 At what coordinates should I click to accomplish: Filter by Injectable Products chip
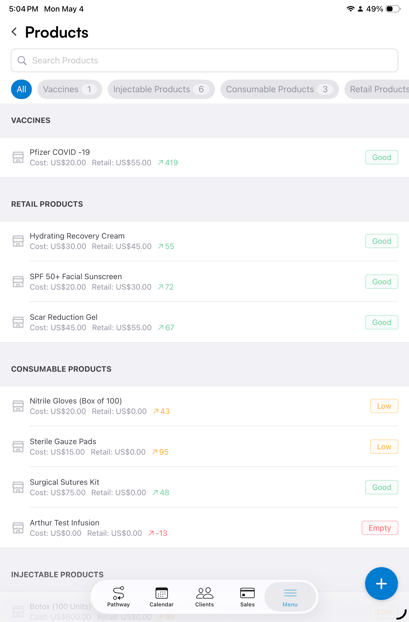[x=161, y=89]
